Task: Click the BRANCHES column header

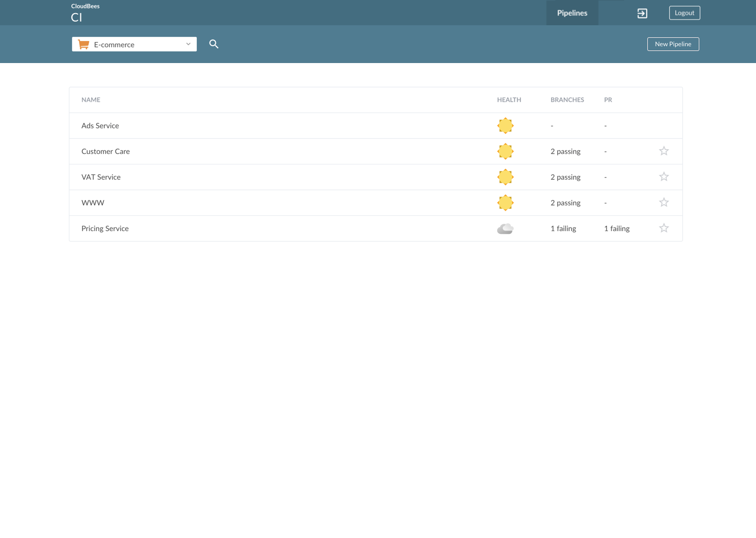Action: [568, 100]
